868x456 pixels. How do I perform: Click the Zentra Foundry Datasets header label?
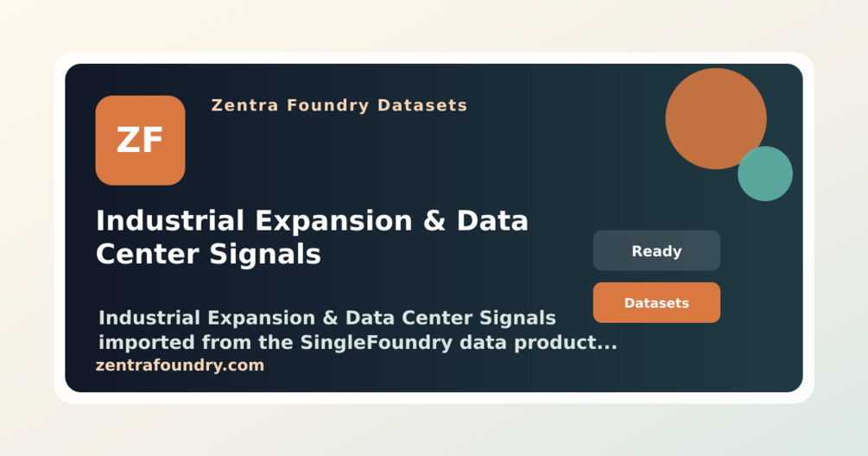click(339, 105)
